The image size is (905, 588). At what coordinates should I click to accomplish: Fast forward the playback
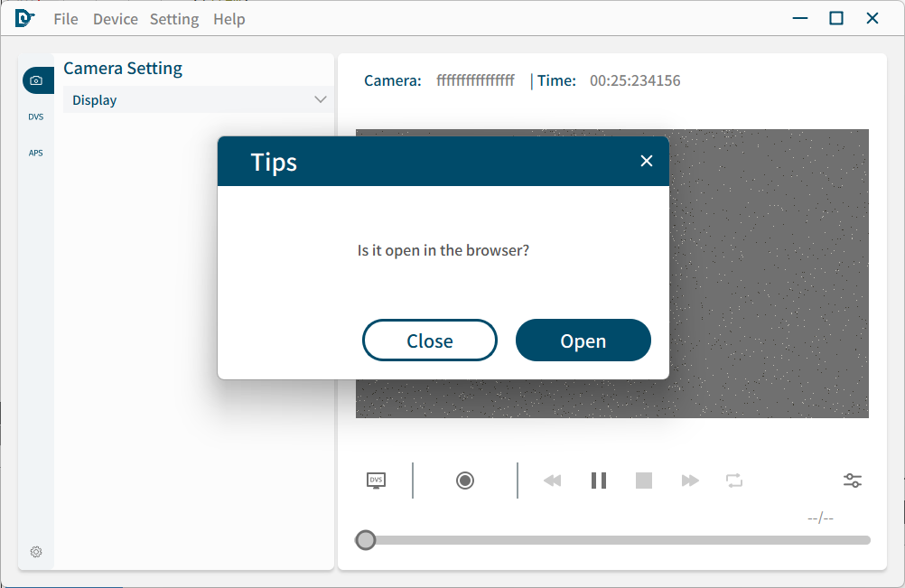click(690, 481)
